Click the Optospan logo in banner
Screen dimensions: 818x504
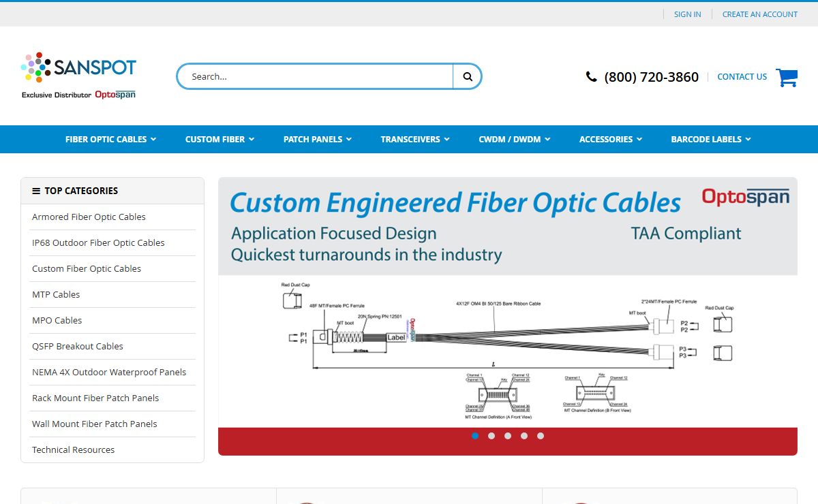pyautogui.click(x=746, y=198)
